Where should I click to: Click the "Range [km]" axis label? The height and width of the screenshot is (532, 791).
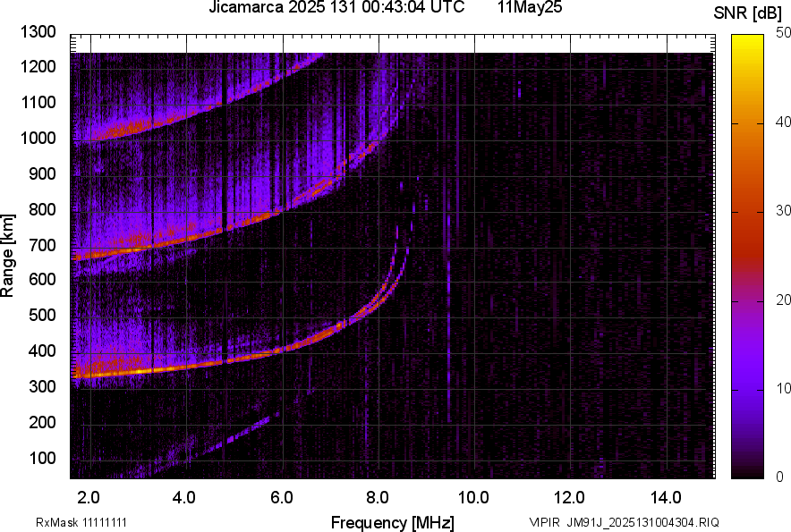click(7, 256)
